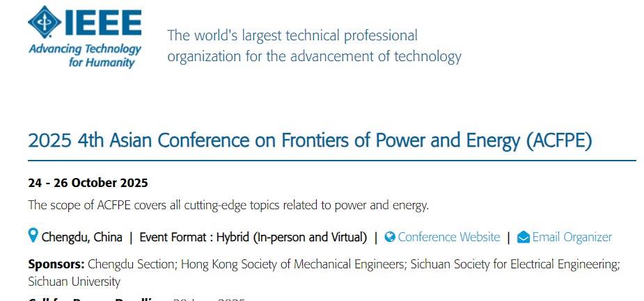Click the Event Format Hybrid text
The height and width of the screenshot is (301, 644).
(253, 237)
